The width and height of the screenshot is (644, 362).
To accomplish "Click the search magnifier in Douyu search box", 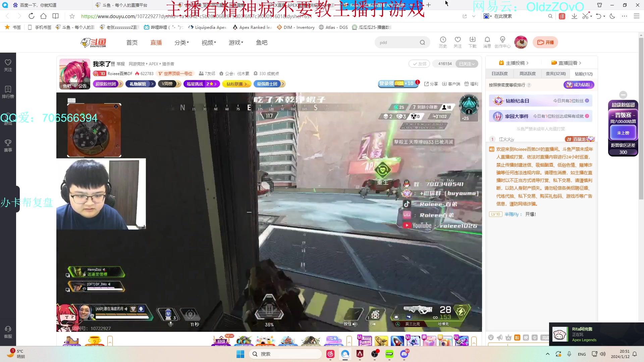I will pos(422,43).
